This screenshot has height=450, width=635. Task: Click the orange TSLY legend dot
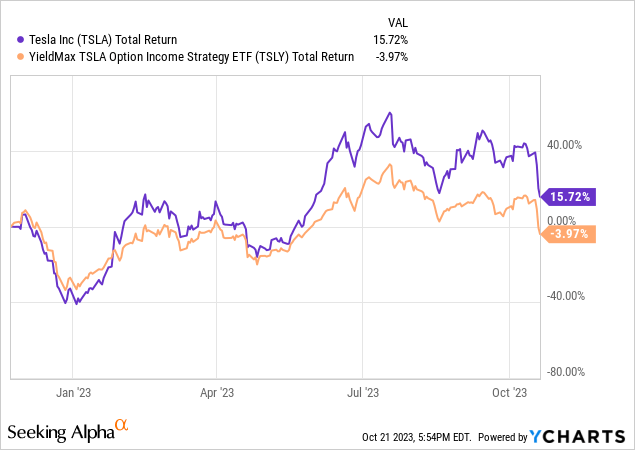coord(9,57)
